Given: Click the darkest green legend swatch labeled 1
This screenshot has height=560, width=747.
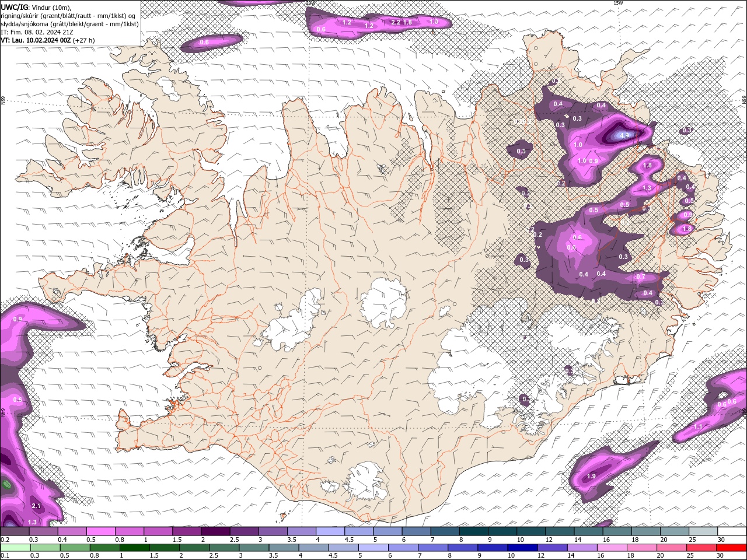Looking at the screenshot, I should point(134,548).
